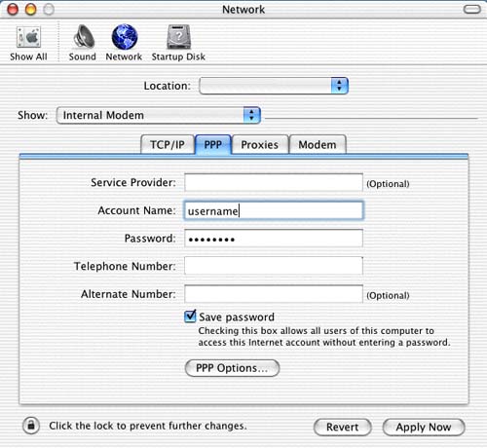Switch to the Proxies tab

tap(260, 144)
